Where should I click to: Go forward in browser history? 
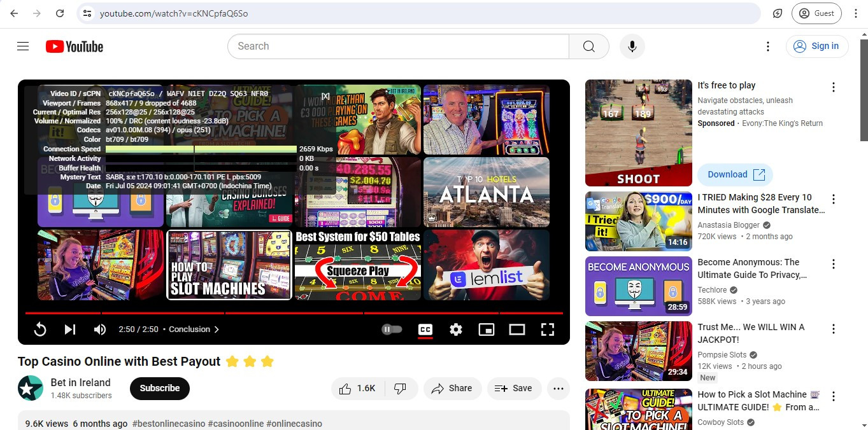point(37,13)
